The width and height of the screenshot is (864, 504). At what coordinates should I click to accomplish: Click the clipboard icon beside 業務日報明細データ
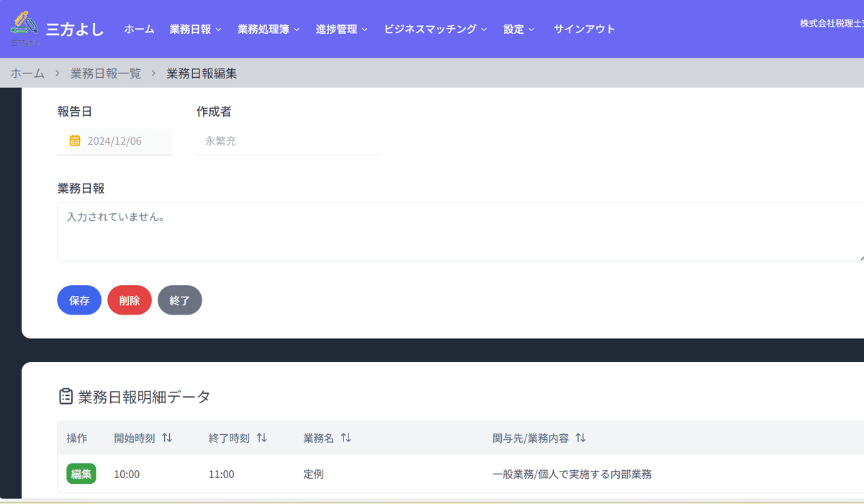coord(66,397)
